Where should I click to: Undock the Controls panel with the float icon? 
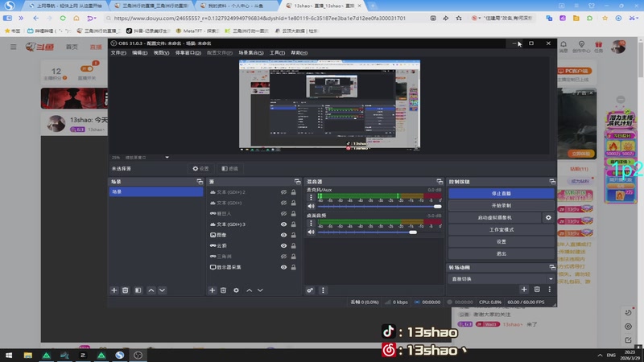552,182
